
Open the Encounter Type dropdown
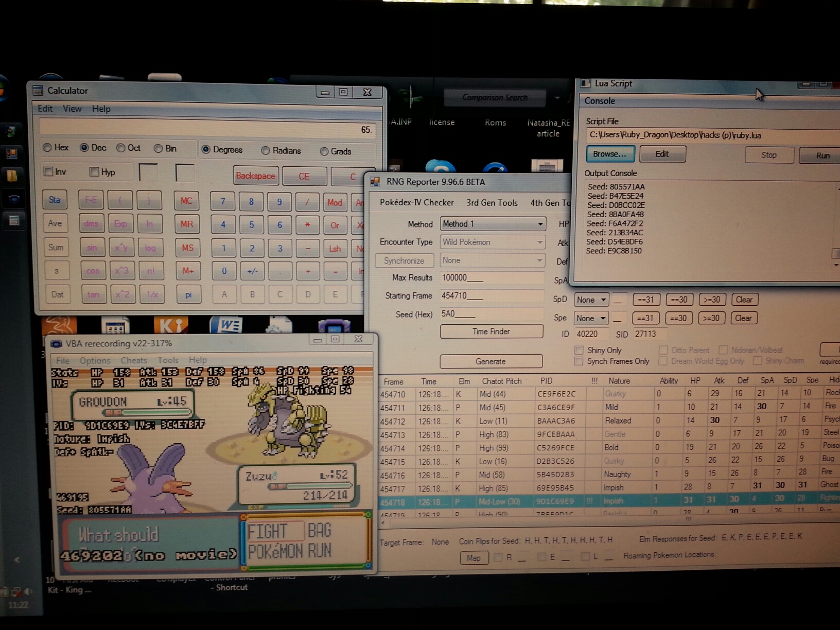click(493, 242)
